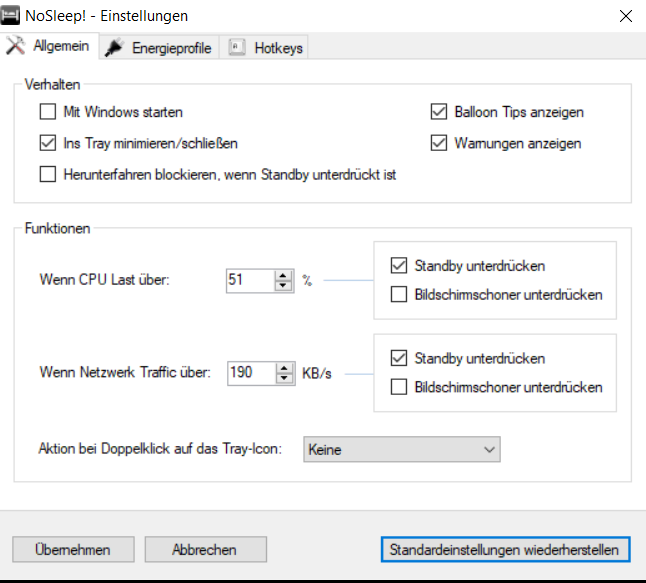Enable Bildschirmschoner unterdrücken for CPU Last
Viewport: 646px width, 583px height.
399,294
